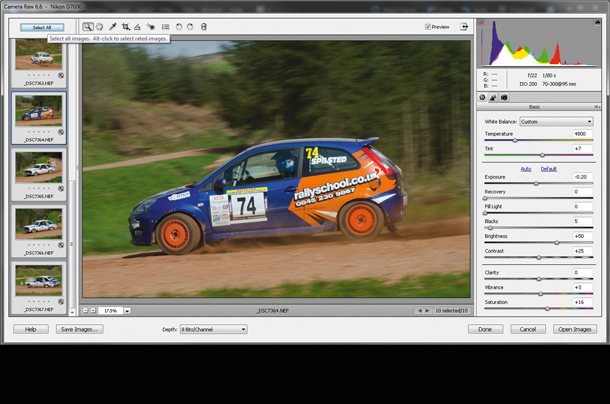Click the Done button
The height and width of the screenshot is (404, 610).
coord(485,329)
